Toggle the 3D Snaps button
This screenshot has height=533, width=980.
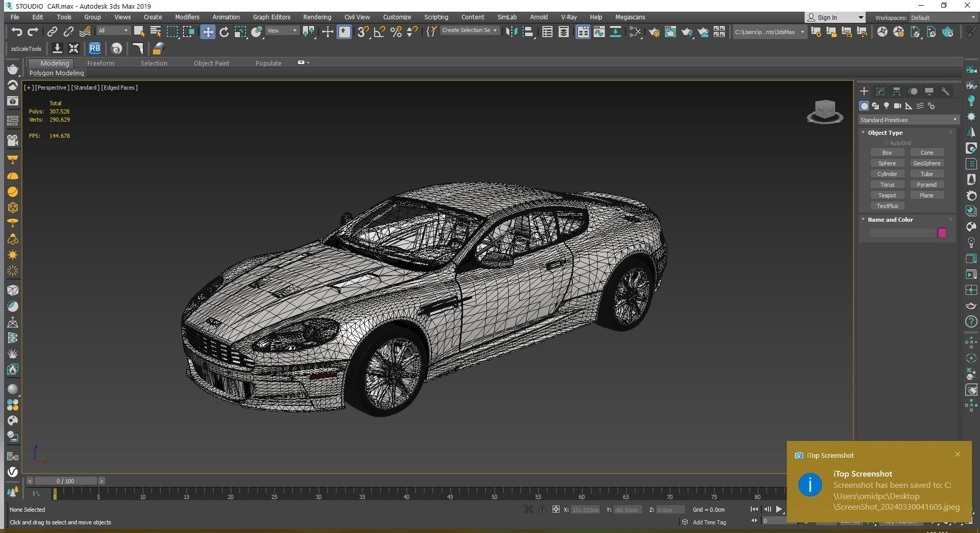(362, 32)
